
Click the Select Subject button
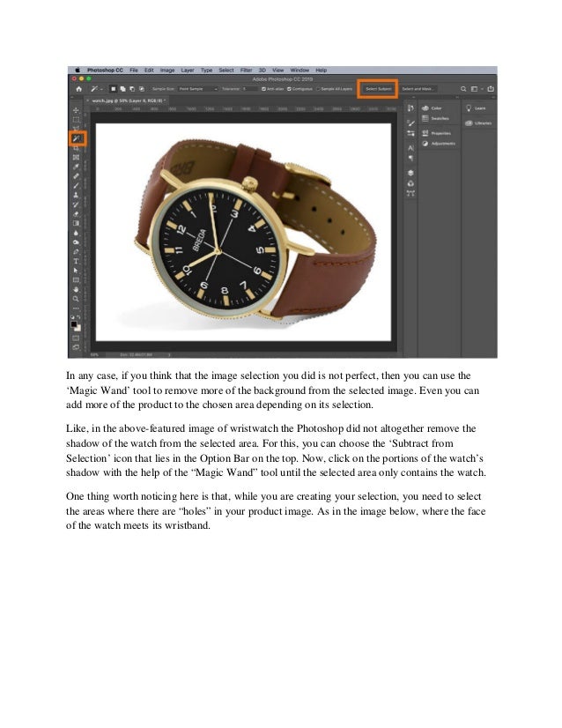(378, 89)
